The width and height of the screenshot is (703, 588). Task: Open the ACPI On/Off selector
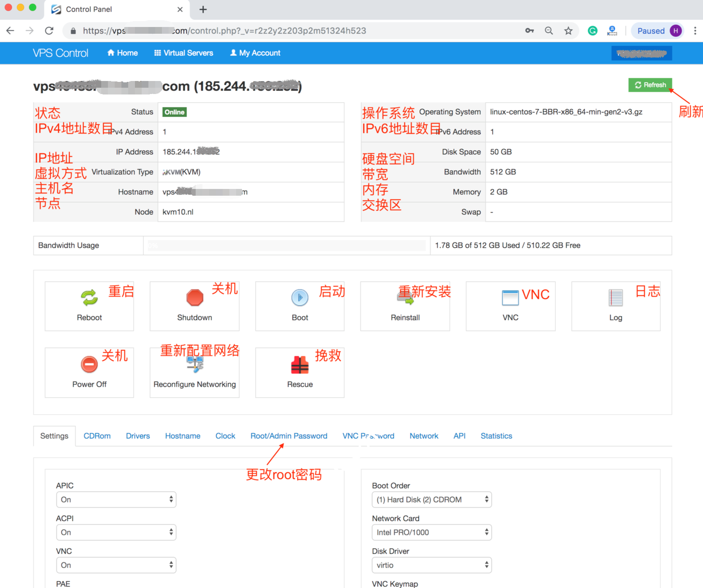pyautogui.click(x=116, y=532)
